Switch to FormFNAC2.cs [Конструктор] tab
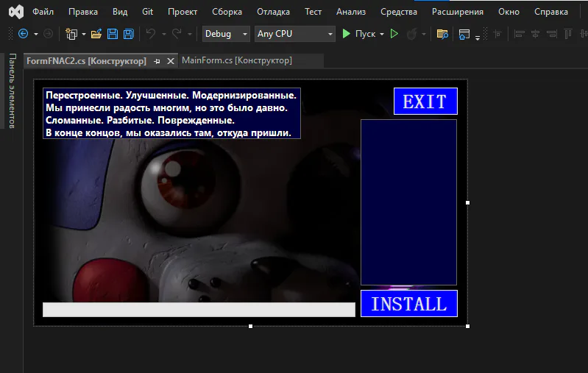 (x=86, y=61)
